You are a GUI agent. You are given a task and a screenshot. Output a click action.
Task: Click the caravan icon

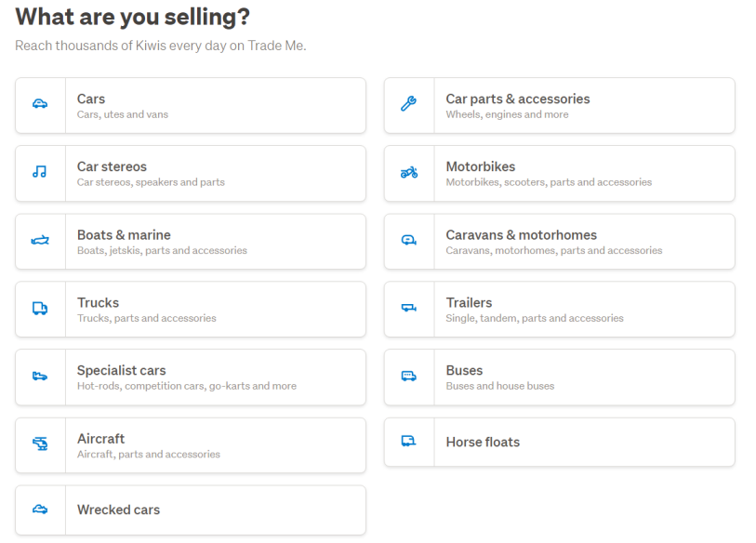tap(408, 241)
